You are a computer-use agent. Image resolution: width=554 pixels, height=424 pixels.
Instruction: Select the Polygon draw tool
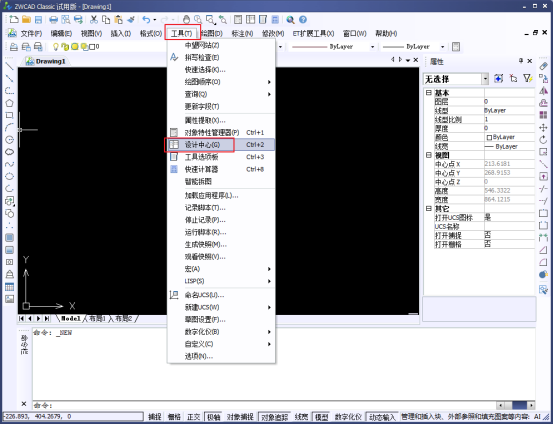point(10,103)
